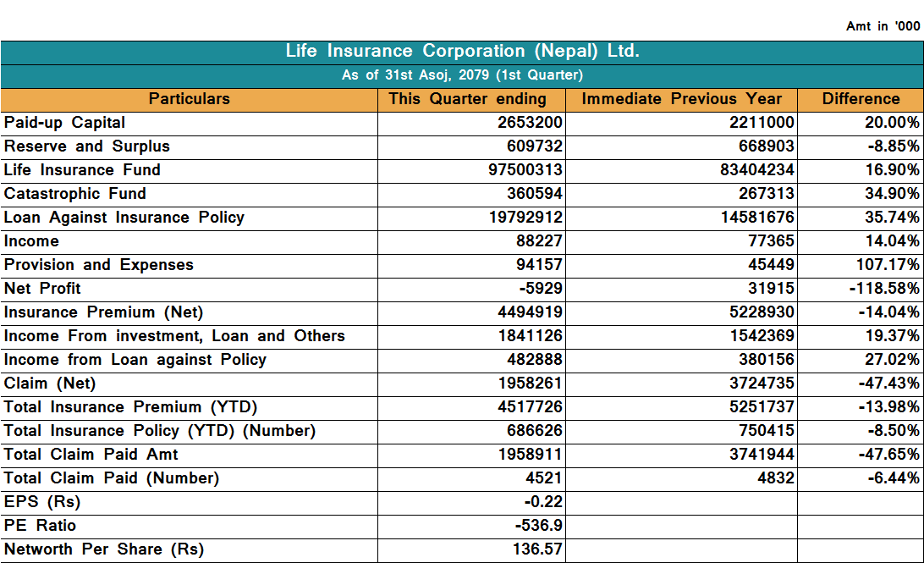Click the value 1841126

click(530, 336)
